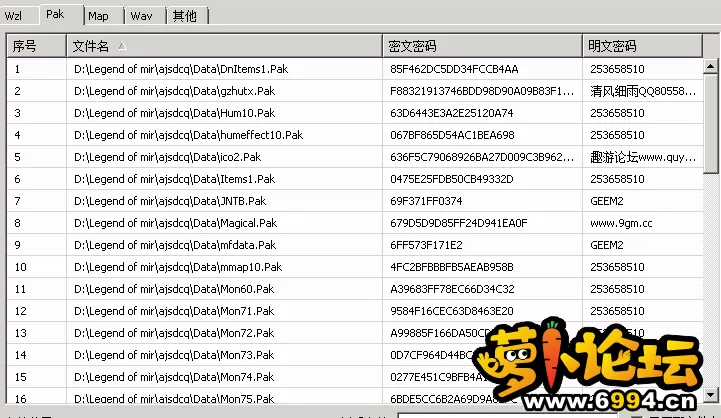The image size is (721, 418).
Task: Select the mfdata.Pak file name
Action: tap(175, 246)
